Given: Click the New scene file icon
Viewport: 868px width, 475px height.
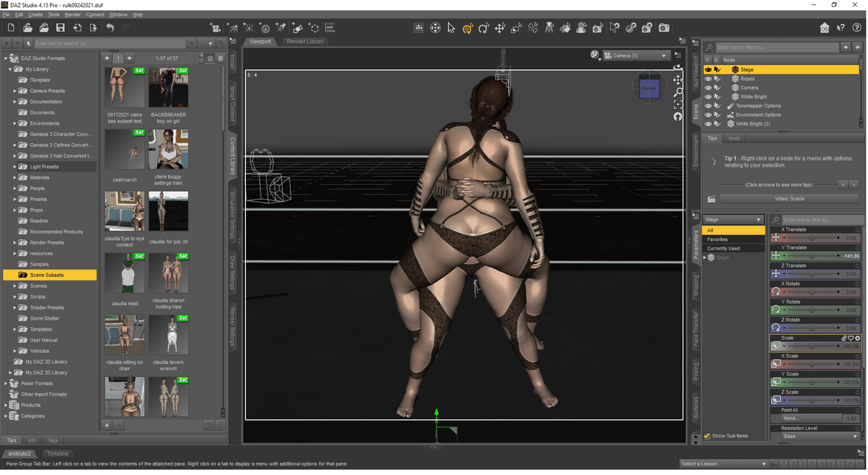Looking at the screenshot, I should click(x=11, y=28).
